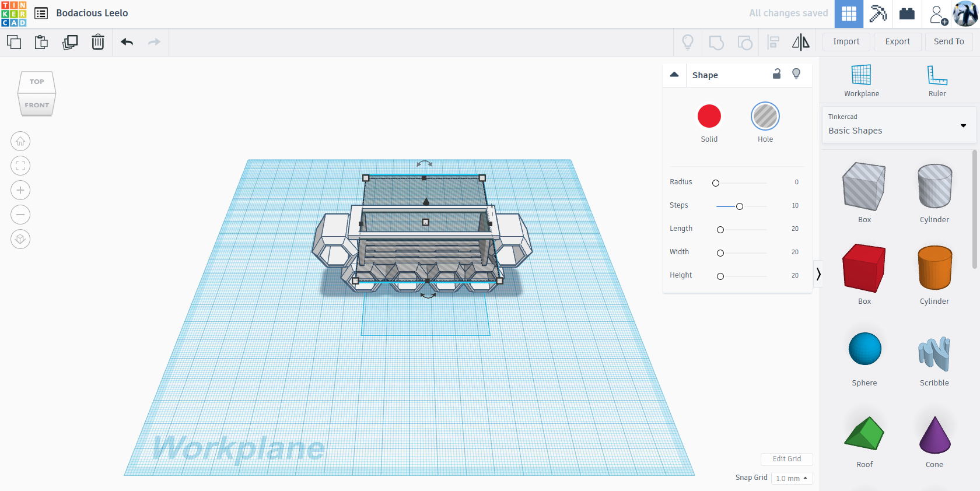This screenshot has width=980, height=491.
Task: Open the designs list menu icon
Action: tap(41, 13)
